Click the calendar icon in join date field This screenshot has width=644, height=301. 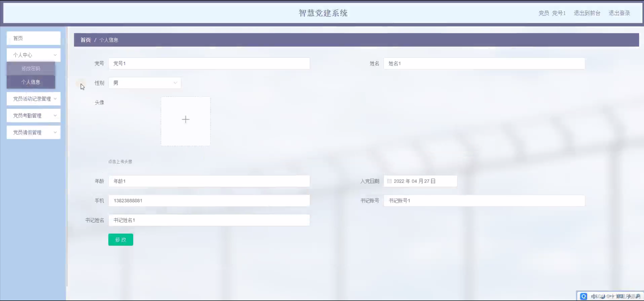[x=389, y=181]
